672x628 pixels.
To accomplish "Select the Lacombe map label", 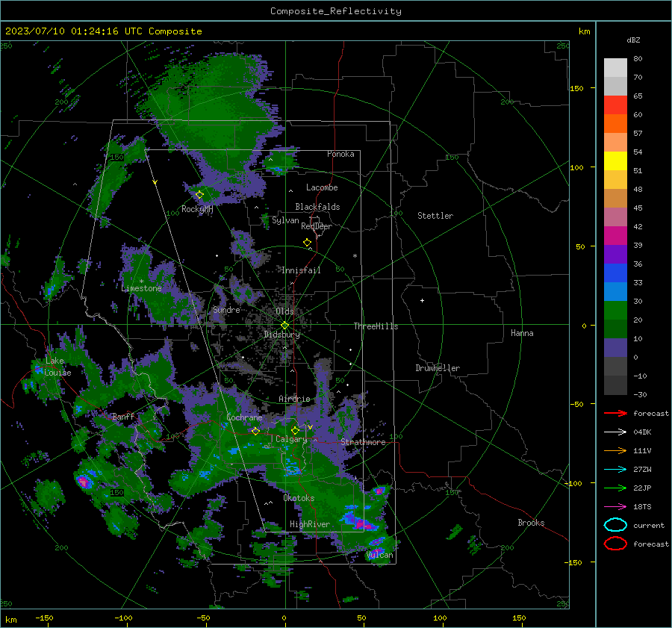I will point(322,187).
